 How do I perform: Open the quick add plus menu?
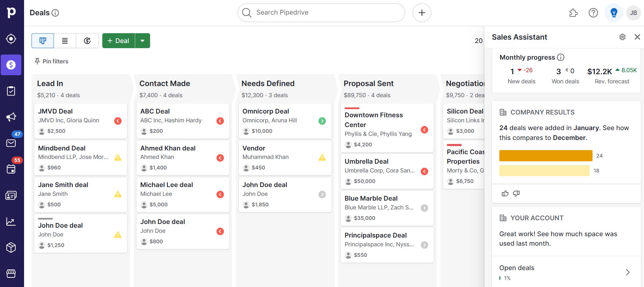coord(422,13)
